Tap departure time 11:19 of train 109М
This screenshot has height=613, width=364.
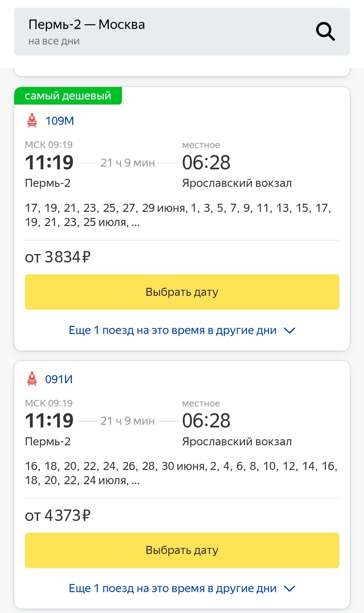pos(49,163)
